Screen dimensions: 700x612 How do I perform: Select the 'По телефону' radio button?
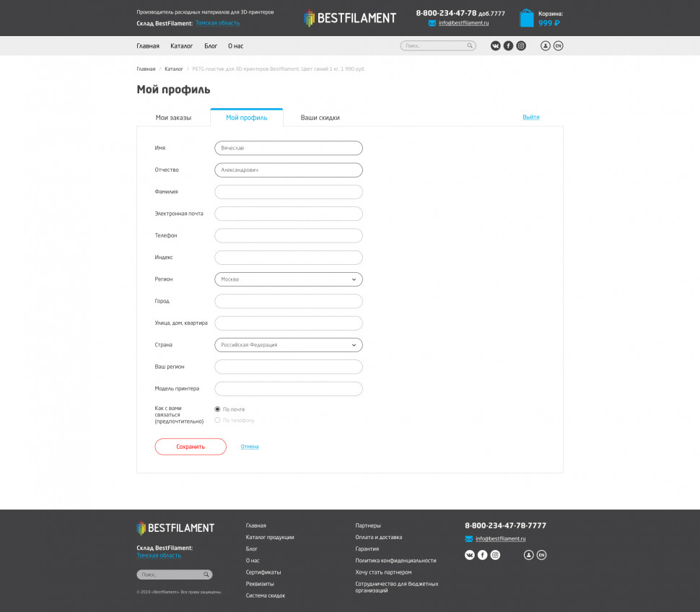click(x=217, y=420)
